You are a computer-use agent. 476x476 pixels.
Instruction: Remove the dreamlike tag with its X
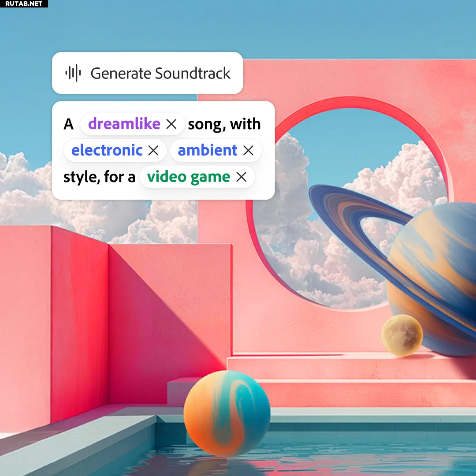click(x=171, y=124)
